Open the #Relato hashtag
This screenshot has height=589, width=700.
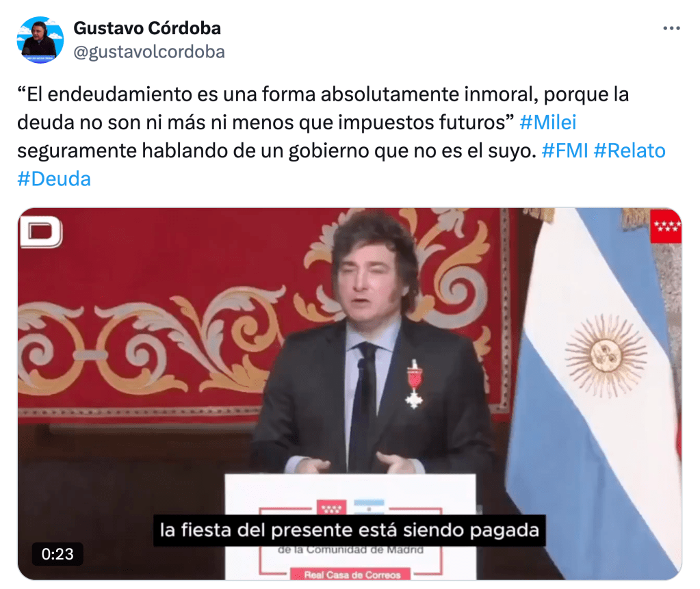coord(630,150)
